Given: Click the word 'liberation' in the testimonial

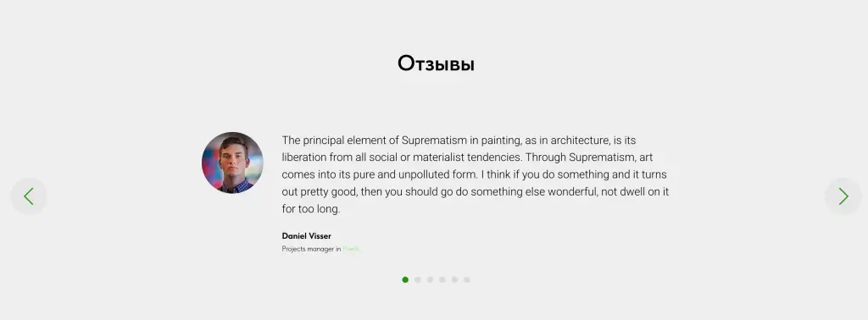Looking at the screenshot, I should [x=304, y=157].
